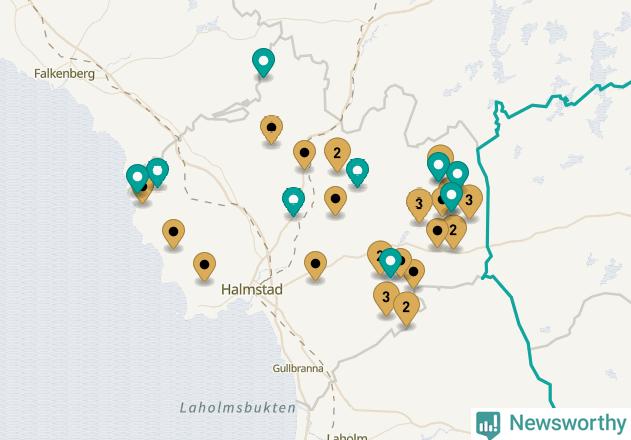This screenshot has width=631, height=440.
Task: Click the Falkenberg town label
Action: pos(64,74)
